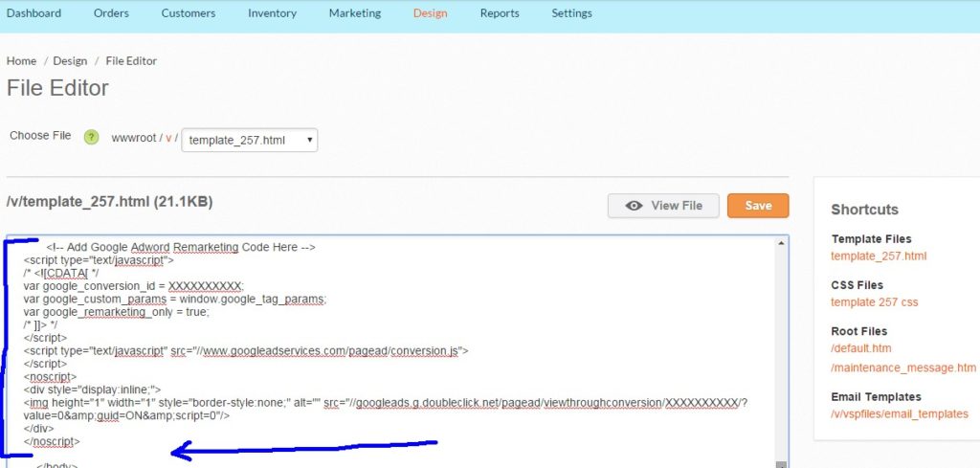This screenshot has width=980, height=468.
Task: Click the 'File Editor' page title
Action: [57, 87]
